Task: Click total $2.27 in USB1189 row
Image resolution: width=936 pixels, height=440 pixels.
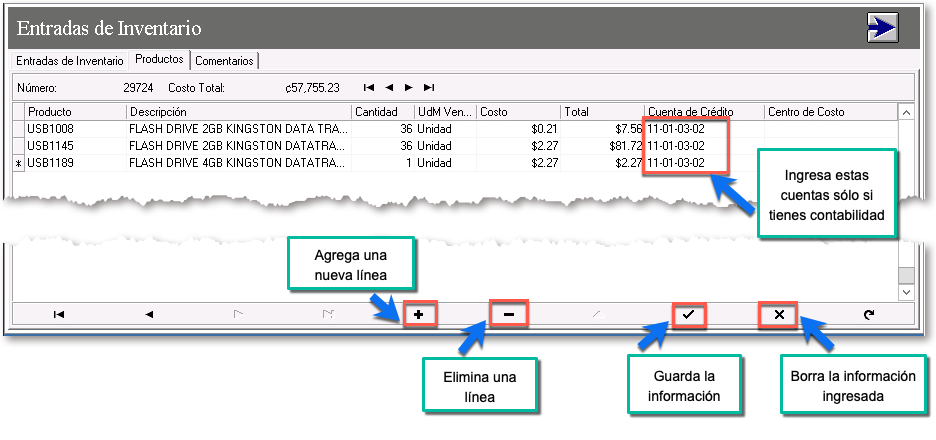Action: (602, 163)
